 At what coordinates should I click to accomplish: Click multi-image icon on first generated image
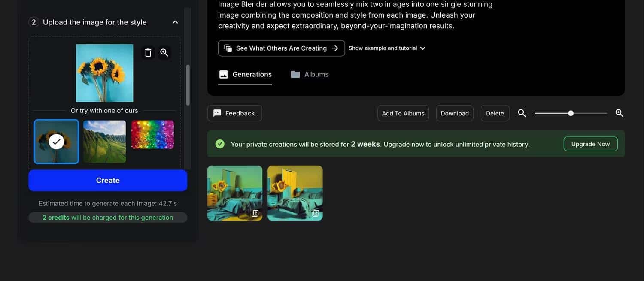255,213
